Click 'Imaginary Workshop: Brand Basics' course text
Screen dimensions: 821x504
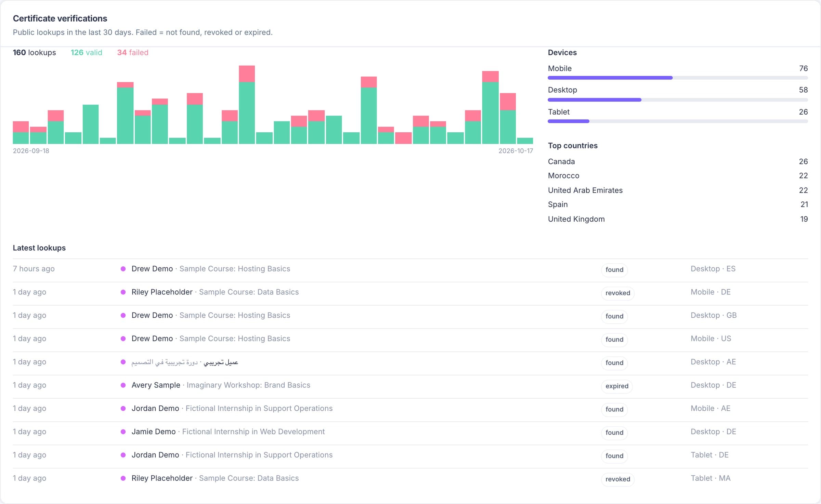248,385
